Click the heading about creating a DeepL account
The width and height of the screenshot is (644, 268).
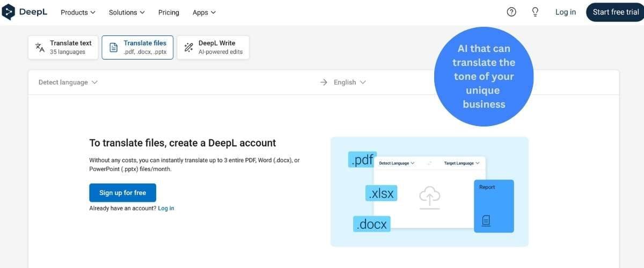pos(182,143)
